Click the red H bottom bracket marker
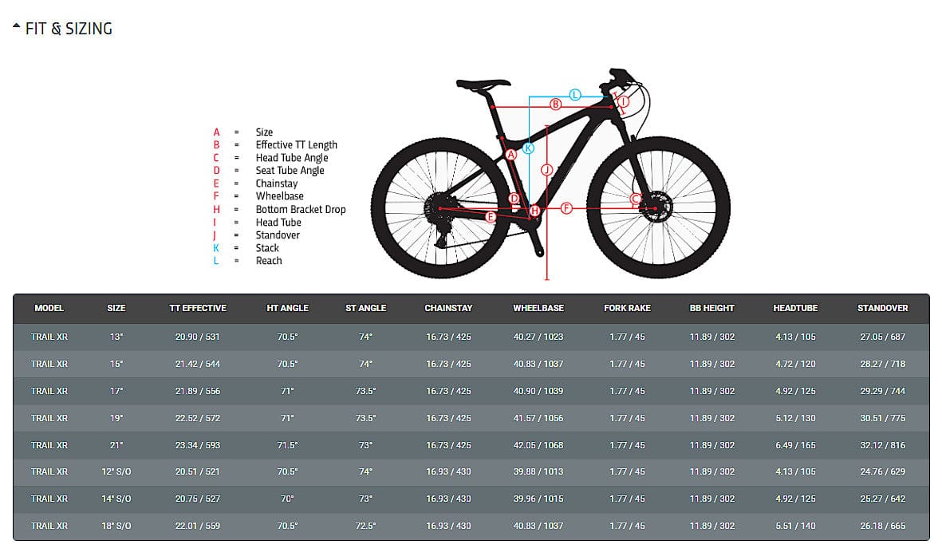Screen dimensions: 942x560 [x=534, y=211]
